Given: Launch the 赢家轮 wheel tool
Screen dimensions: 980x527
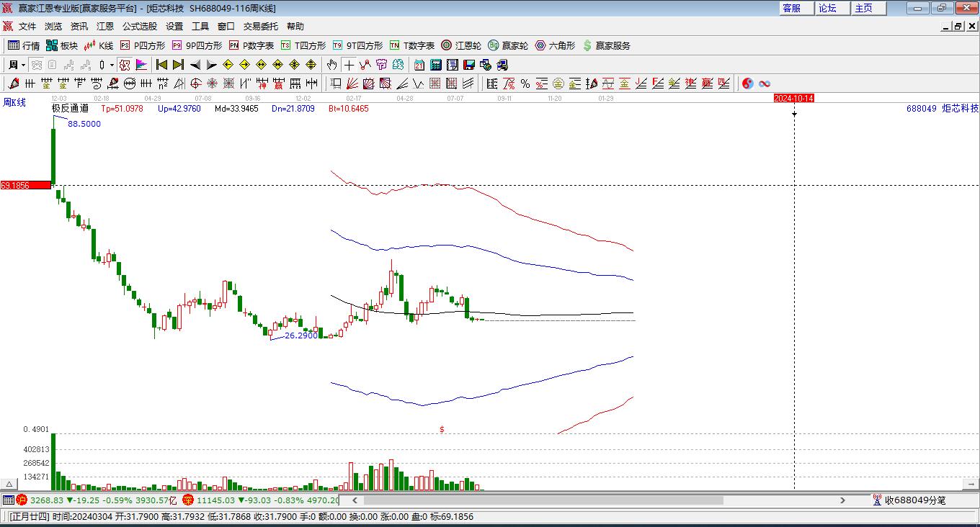Looking at the screenshot, I should [x=508, y=45].
